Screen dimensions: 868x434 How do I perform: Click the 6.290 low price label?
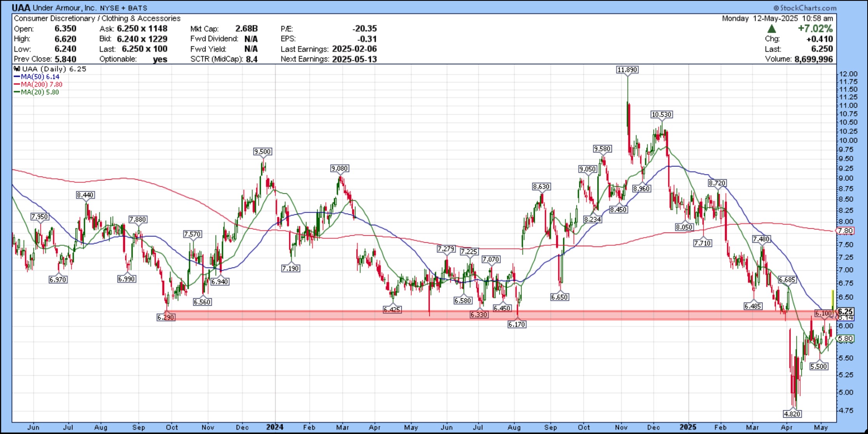pos(166,317)
